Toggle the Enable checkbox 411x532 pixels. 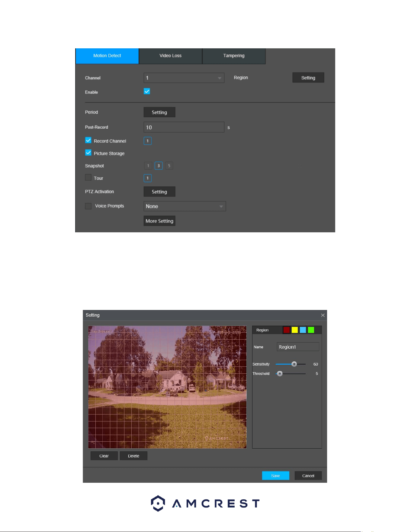pos(147,91)
